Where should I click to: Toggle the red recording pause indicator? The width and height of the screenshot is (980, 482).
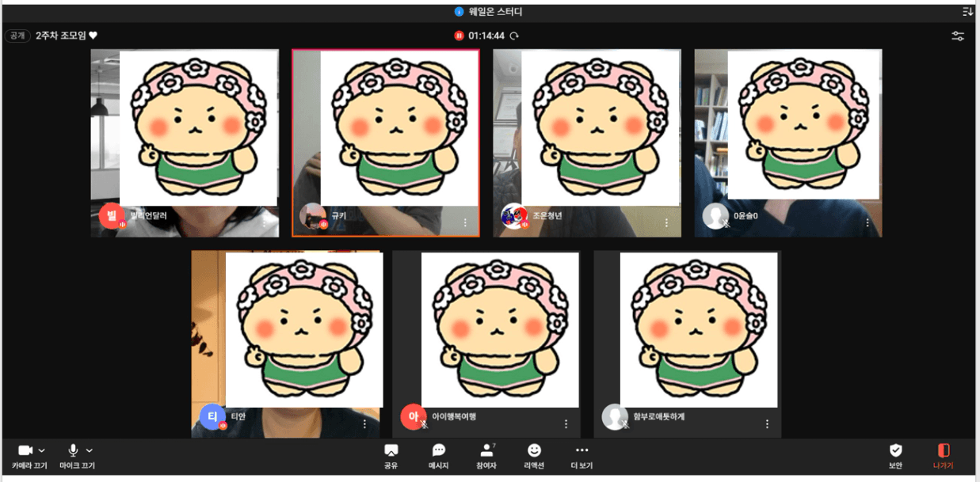click(x=459, y=36)
